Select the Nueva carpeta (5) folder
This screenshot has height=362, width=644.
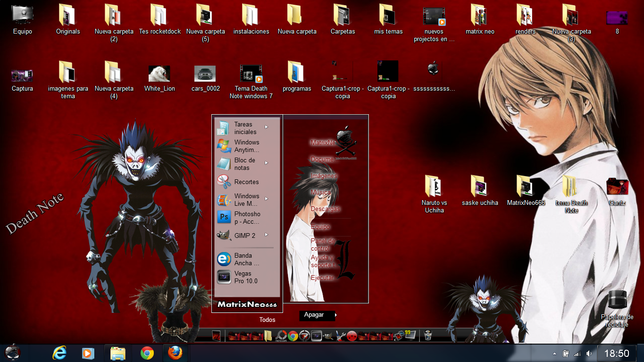[x=205, y=23]
